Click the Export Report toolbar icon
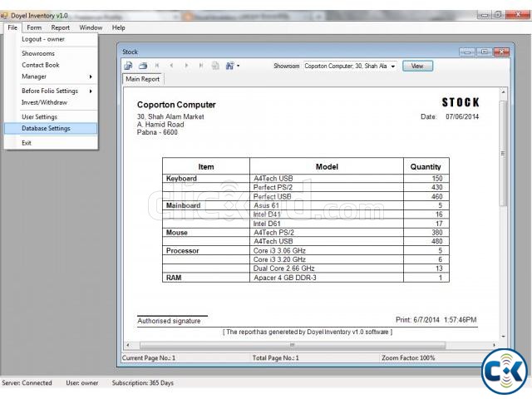Screen dimensions: 532x399 coord(128,66)
